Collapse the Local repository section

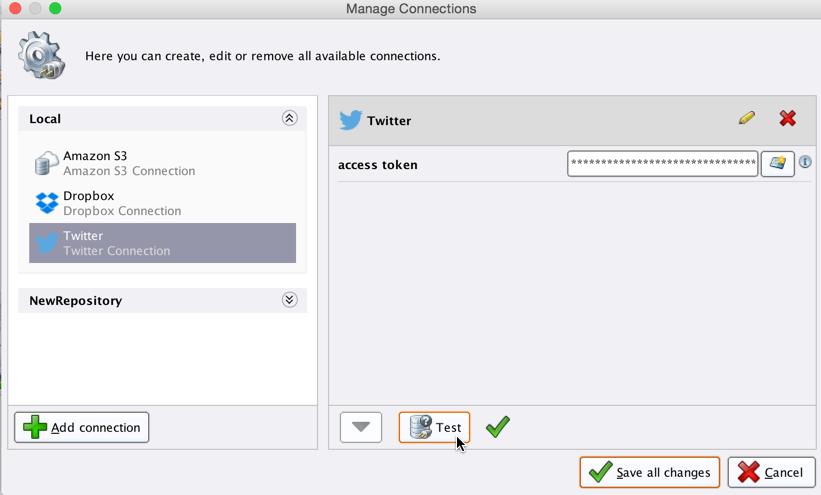(x=289, y=118)
